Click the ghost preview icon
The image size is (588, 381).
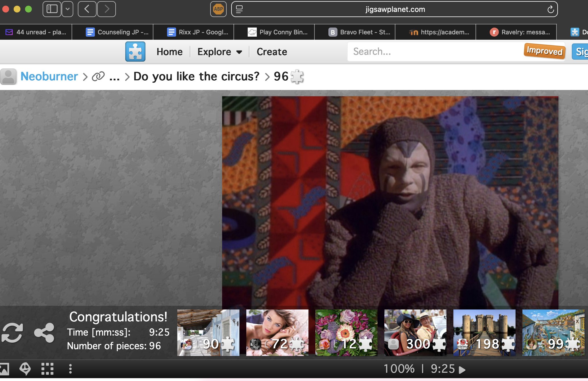[x=25, y=369]
